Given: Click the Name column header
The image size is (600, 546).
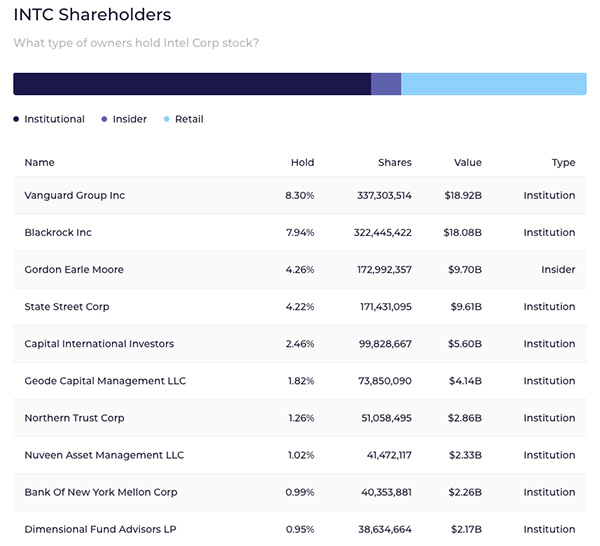Looking at the screenshot, I should tap(39, 162).
